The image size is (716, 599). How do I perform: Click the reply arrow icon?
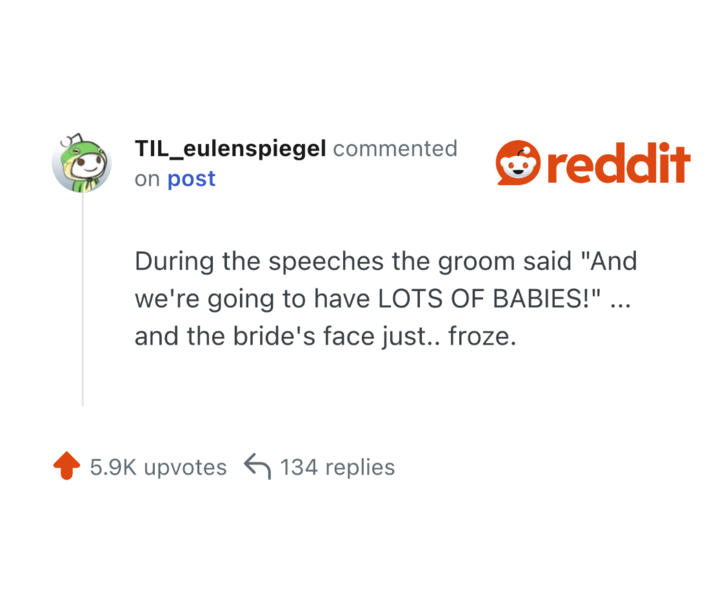click(x=258, y=466)
